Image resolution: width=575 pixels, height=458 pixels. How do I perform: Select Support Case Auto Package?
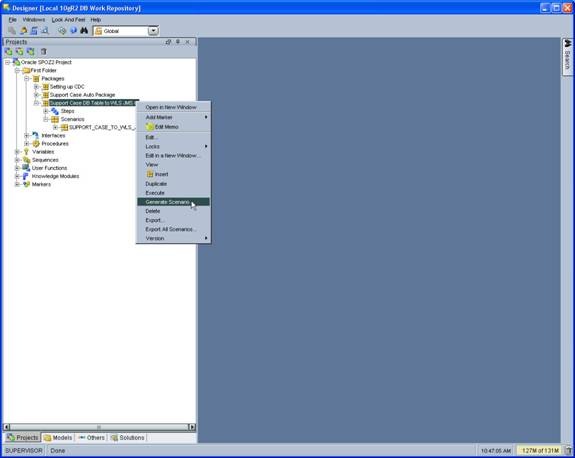pos(83,95)
